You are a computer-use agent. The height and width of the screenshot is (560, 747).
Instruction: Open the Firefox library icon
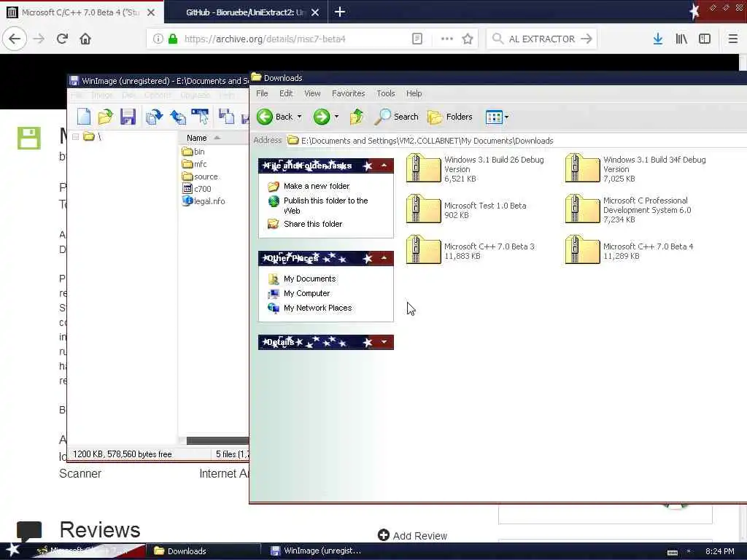click(x=681, y=39)
